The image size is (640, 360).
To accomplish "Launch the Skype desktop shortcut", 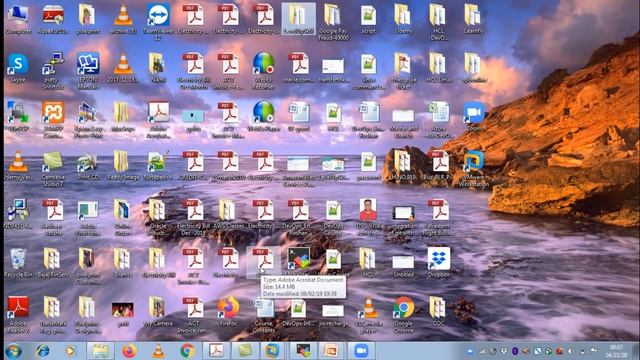I will [x=18, y=68].
